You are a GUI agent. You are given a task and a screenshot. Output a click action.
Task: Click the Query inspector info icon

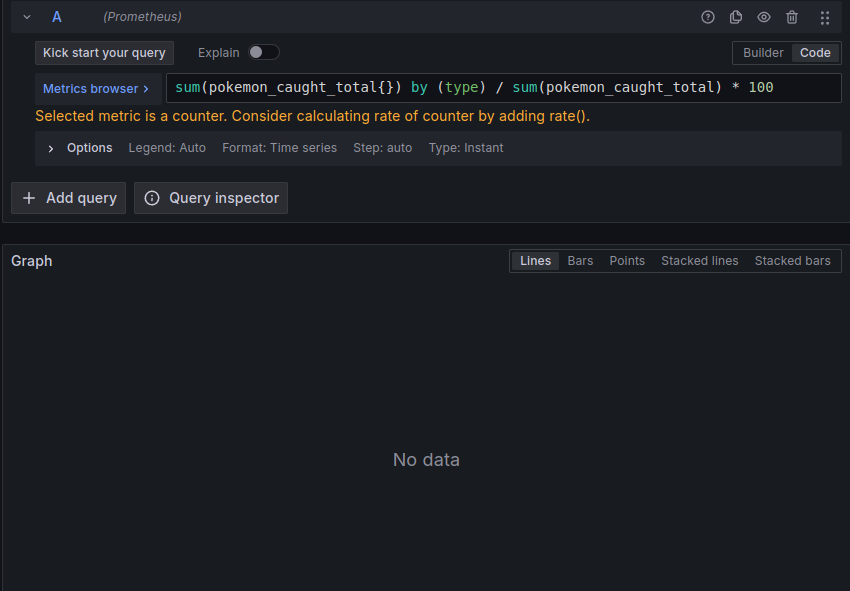click(x=152, y=198)
